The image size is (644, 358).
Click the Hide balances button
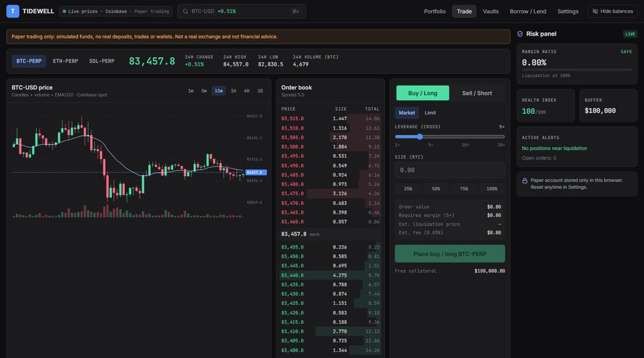pos(612,11)
